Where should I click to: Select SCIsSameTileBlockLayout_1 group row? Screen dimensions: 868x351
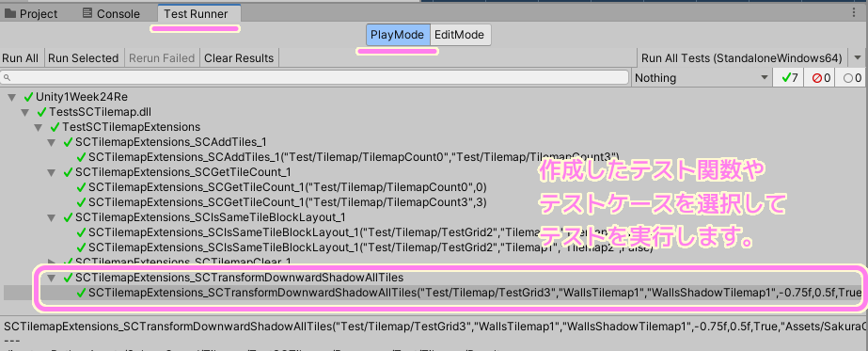[x=211, y=217]
